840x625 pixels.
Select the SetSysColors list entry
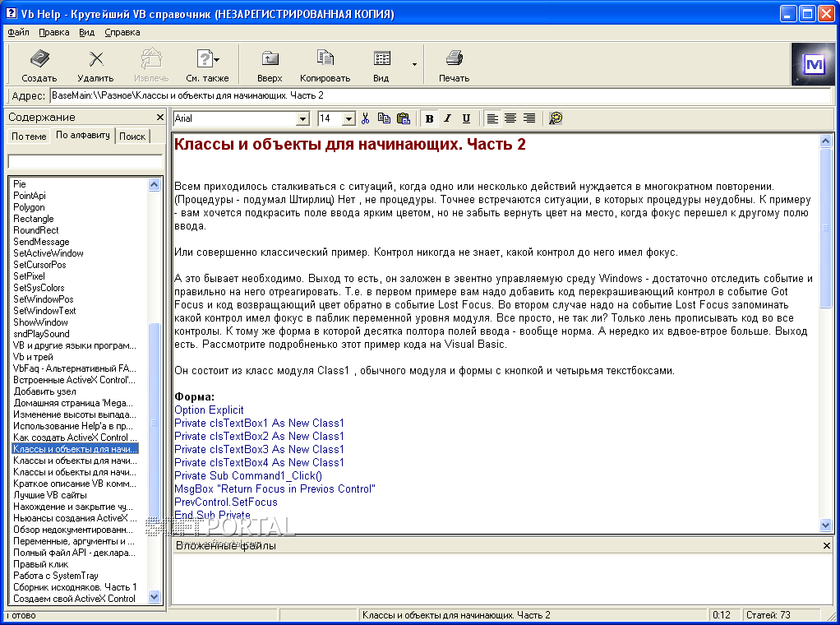coord(39,288)
